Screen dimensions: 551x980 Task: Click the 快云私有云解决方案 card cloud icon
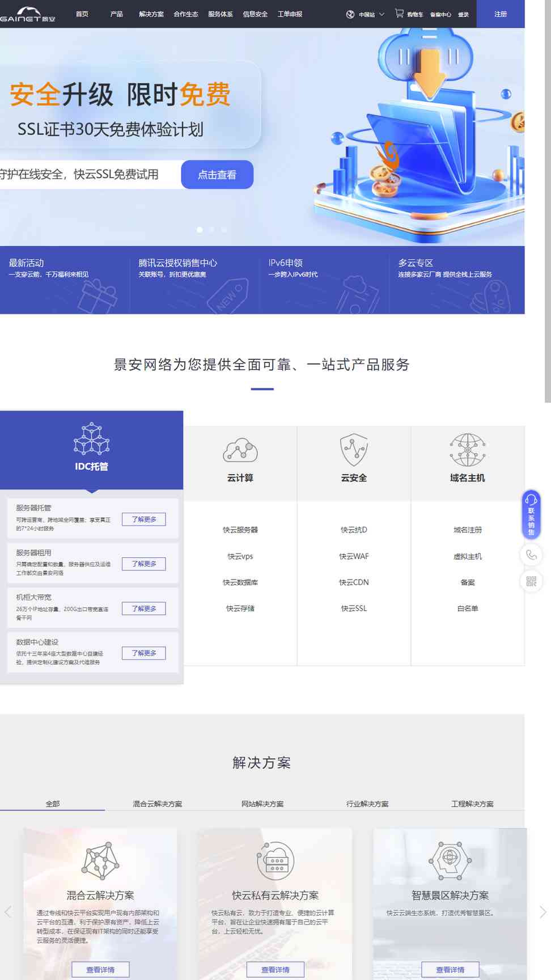pyautogui.click(x=275, y=861)
